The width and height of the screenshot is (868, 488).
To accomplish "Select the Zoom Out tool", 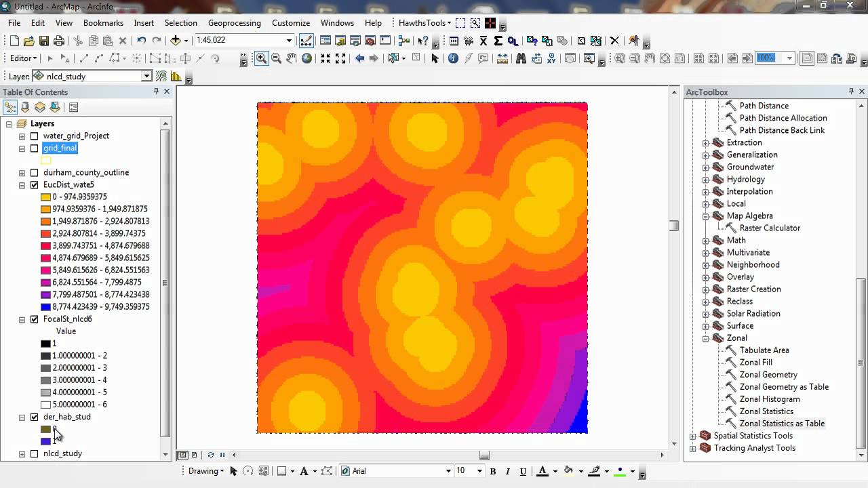I will click(276, 58).
